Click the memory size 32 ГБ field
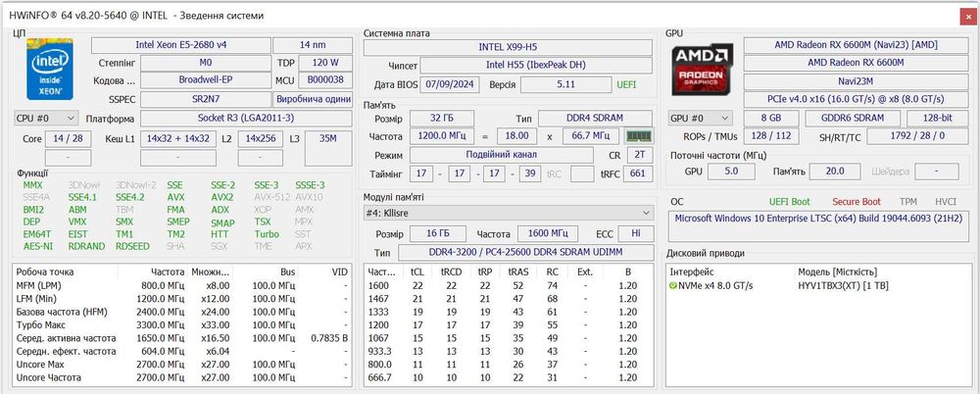 click(x=441, y=119)
